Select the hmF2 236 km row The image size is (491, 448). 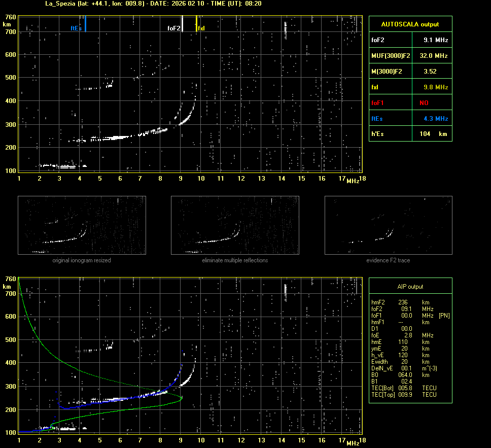coord(401,302)
